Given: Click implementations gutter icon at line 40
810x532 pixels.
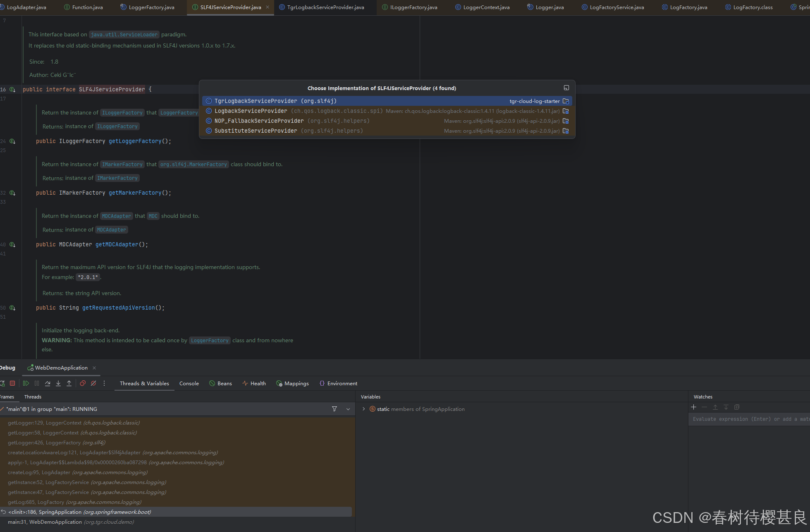Looking at the screenshot, I should click(12, 244).
